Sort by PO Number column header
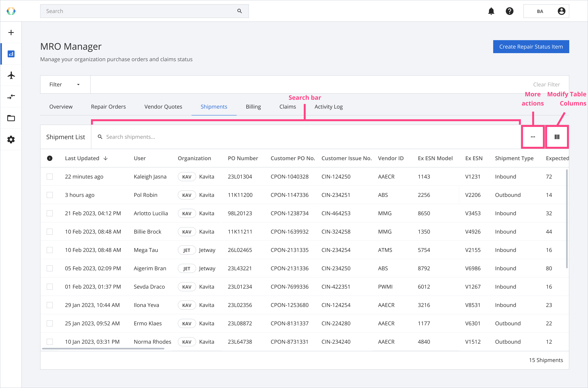The width and height of the screenshot is (588, 388). pos(243,158)
